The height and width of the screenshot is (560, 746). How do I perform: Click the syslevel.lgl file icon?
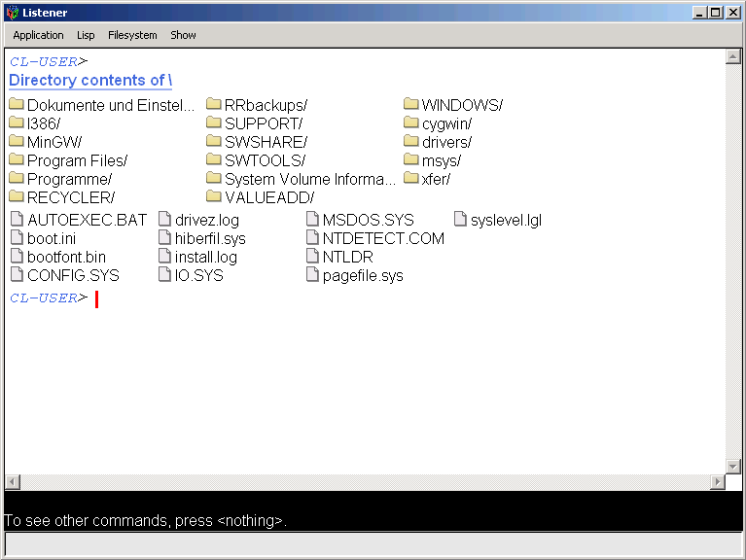coord(461,219)
